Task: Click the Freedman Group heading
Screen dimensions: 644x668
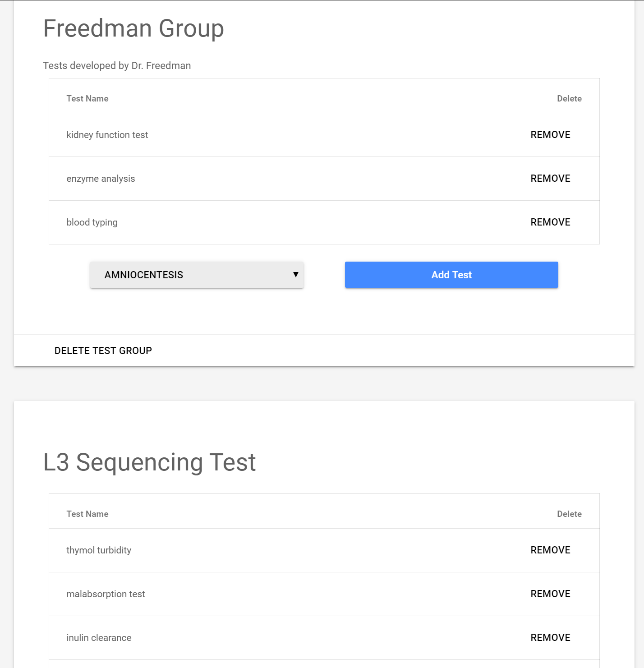Action: 133,28
